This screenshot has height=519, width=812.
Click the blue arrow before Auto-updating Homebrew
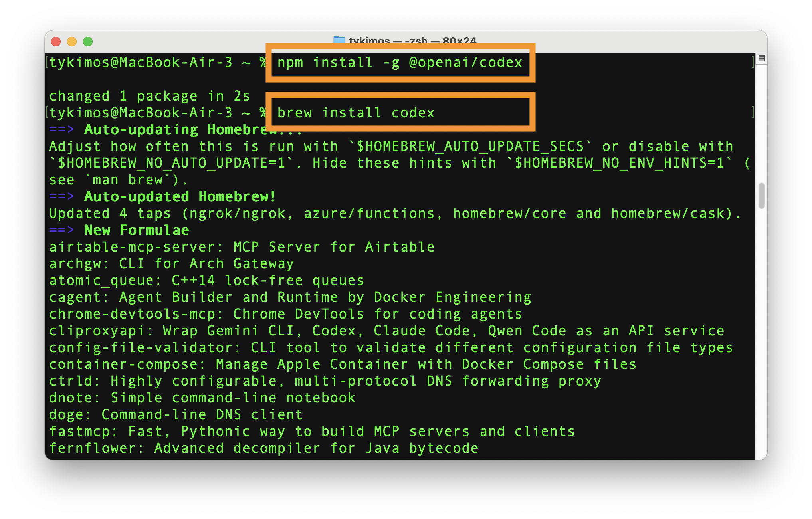[x=61, y=130]
